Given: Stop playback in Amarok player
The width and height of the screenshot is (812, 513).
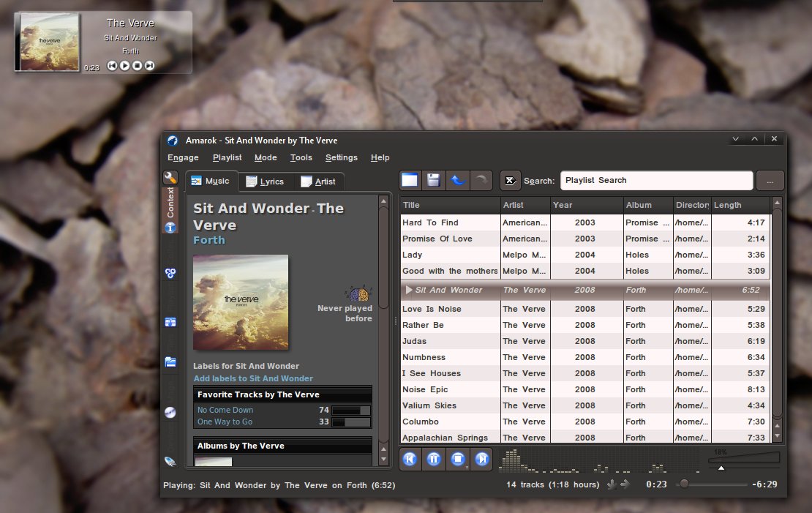Looking at the screenshot, I should [458, 459].
